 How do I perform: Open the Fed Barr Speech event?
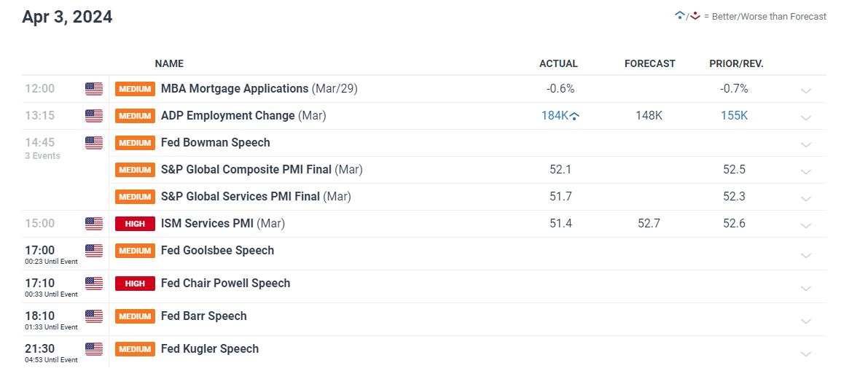click(x=204, y=316)
